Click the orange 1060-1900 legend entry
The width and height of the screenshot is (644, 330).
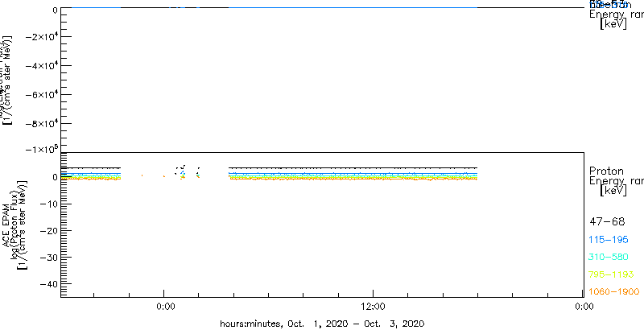pos(614,292)
